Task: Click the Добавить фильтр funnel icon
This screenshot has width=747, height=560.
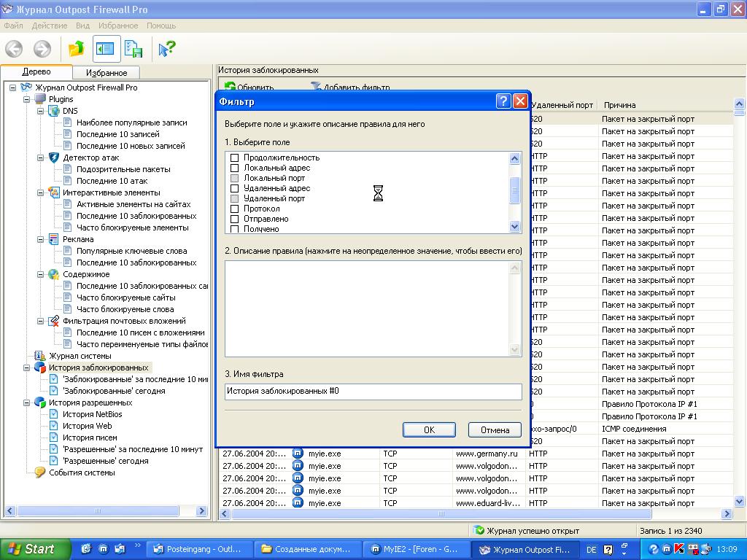Action: [x=315, y=87]
